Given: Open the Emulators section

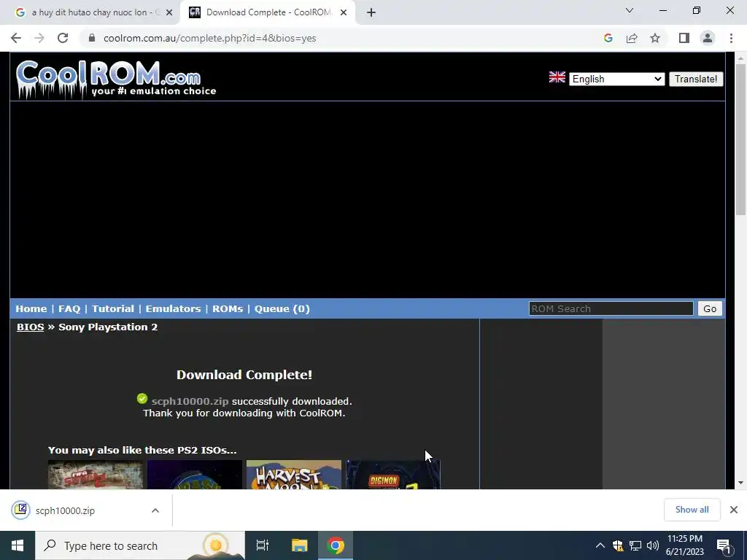Looking at the screenshot, I should pos(173,308).
